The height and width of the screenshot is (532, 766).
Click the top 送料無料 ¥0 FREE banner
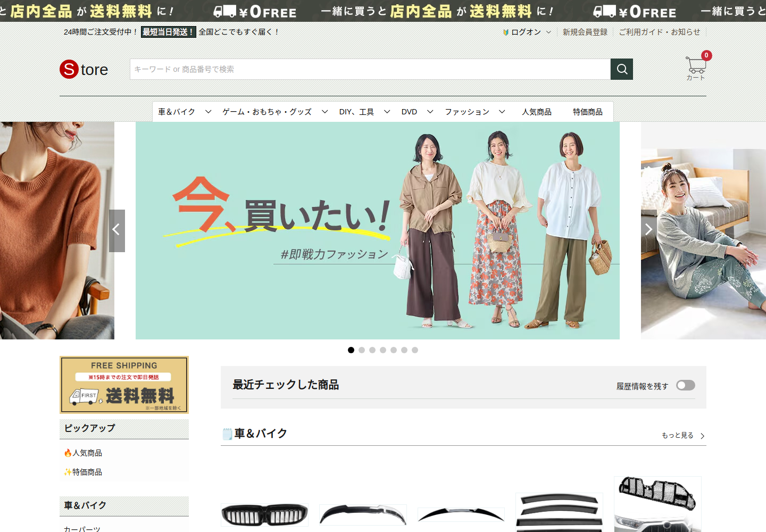[383, 11]
